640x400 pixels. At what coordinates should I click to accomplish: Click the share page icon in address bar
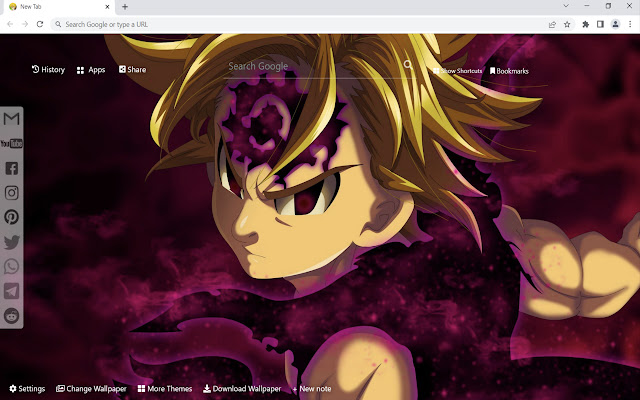[552, 24]
